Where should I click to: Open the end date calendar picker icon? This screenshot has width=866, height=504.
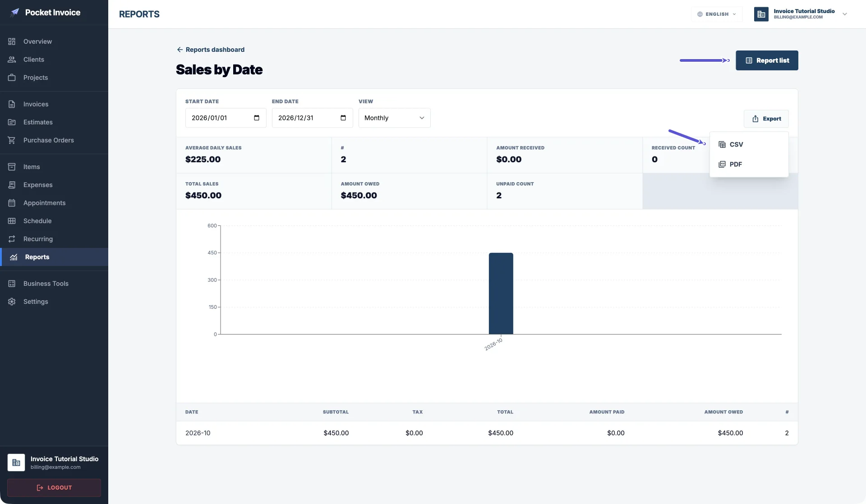click(343, 118)
